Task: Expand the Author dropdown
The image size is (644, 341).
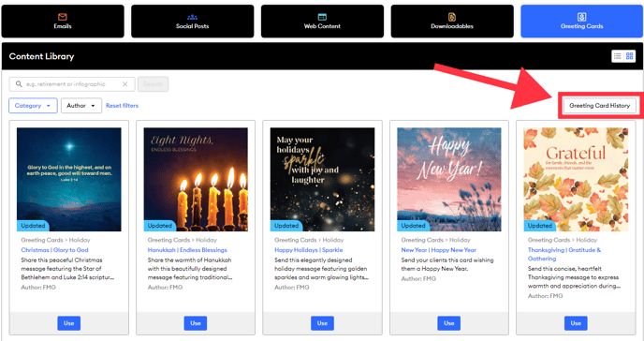Action: [x=81, y=106]
